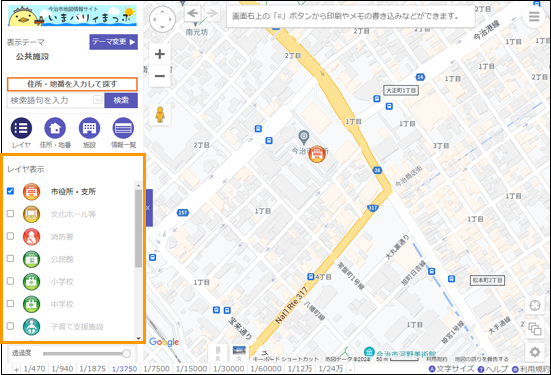Collapse the side panel with the tab handle

[149, 208]
